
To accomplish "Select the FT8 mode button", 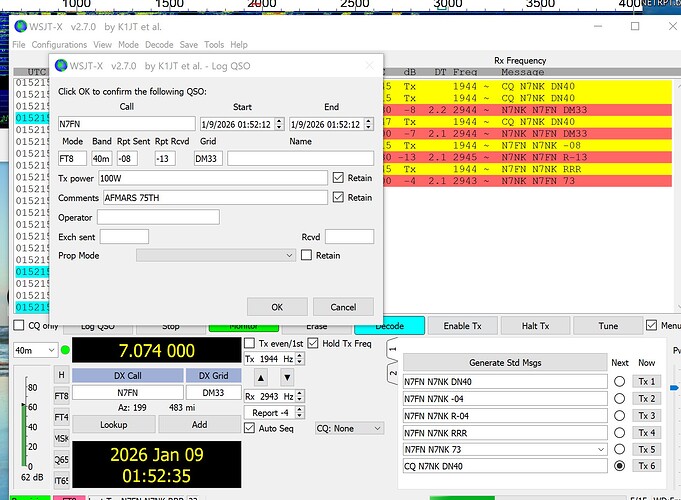I will [x=61, y=396].
